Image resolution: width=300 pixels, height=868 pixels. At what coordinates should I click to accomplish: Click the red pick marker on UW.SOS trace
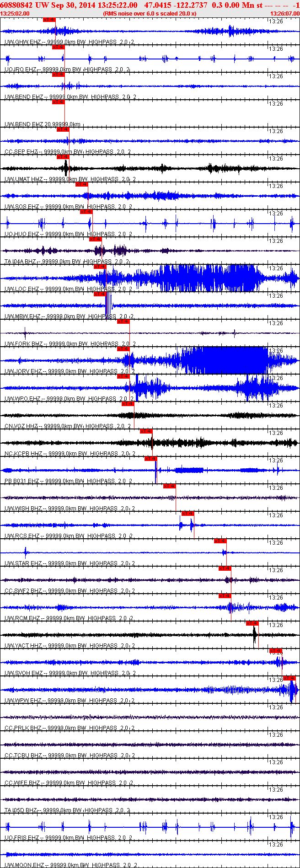(81, 184)
